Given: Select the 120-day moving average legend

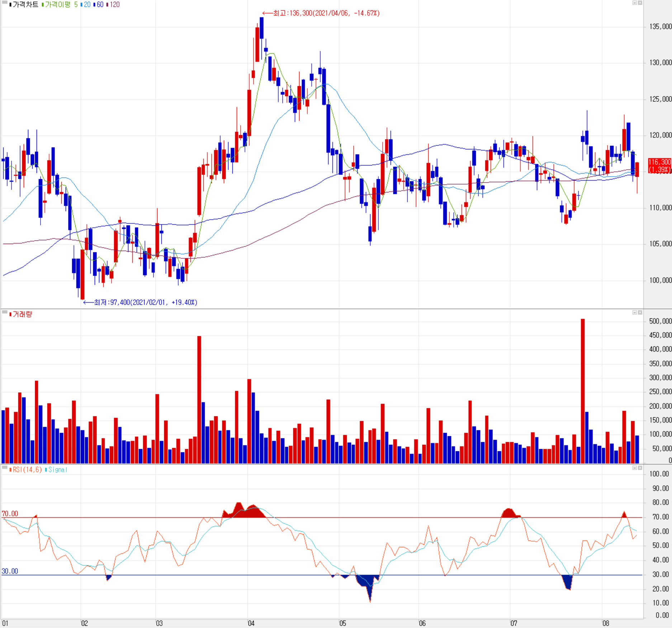Looking at the screenshot, I should click(115, 5).
